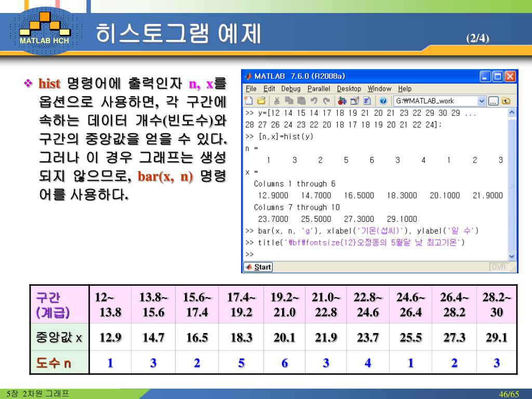
Task: Click median value 25.5 in table
Action: coord(410,337)
